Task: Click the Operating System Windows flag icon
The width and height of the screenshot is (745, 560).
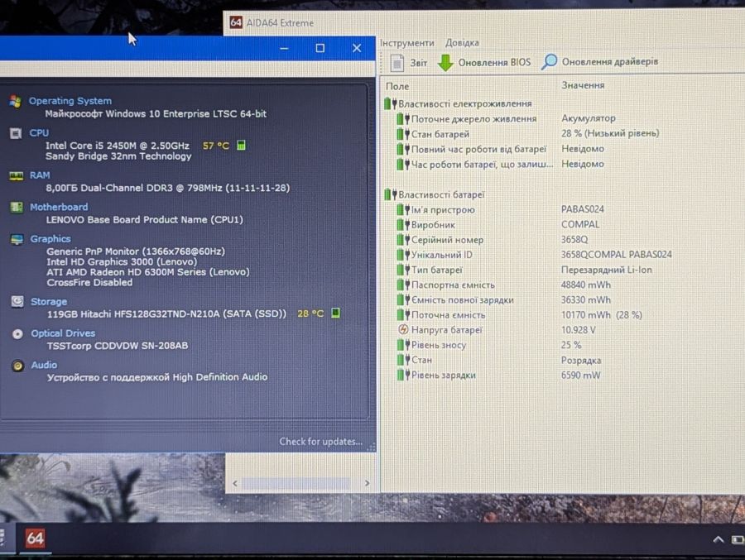Action: (15, 101)
